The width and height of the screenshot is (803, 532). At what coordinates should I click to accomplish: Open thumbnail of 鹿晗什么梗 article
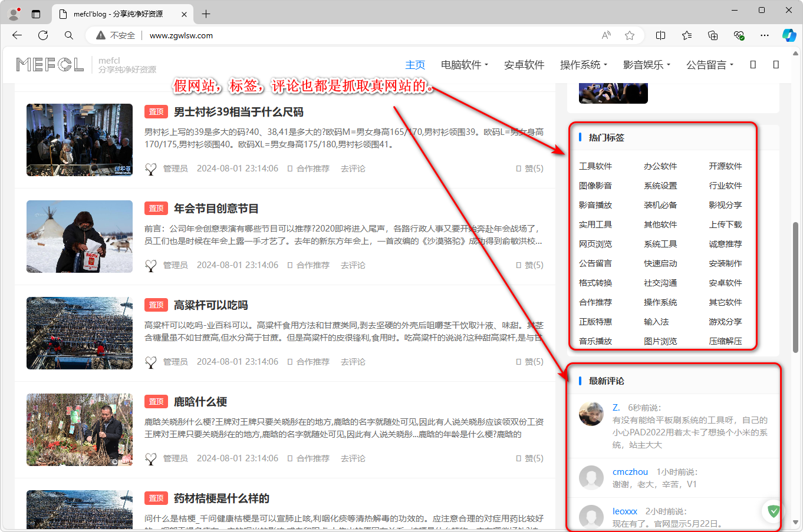[80, 429]
